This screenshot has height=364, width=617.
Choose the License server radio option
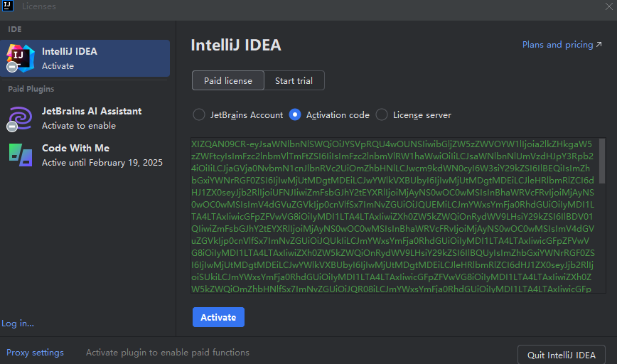(382, 114)
